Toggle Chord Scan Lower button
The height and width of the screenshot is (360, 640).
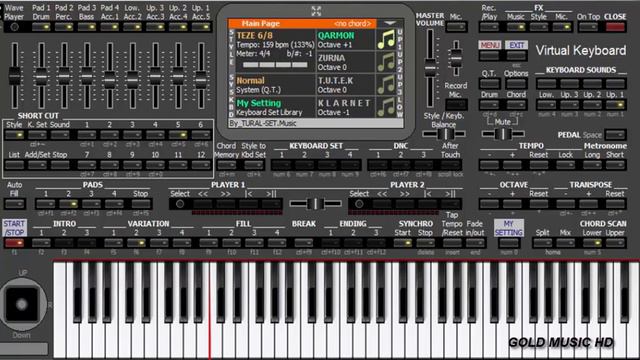coord(592,243)
